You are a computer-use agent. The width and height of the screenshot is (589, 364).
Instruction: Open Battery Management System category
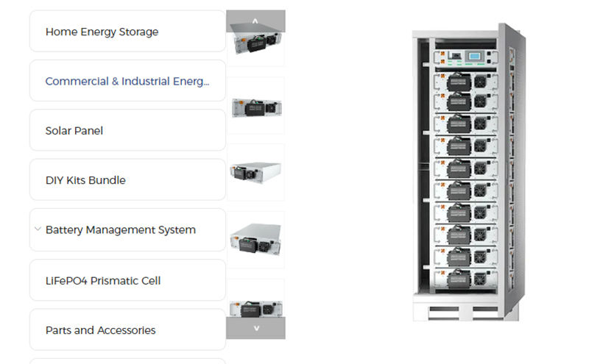coord(127,229)
